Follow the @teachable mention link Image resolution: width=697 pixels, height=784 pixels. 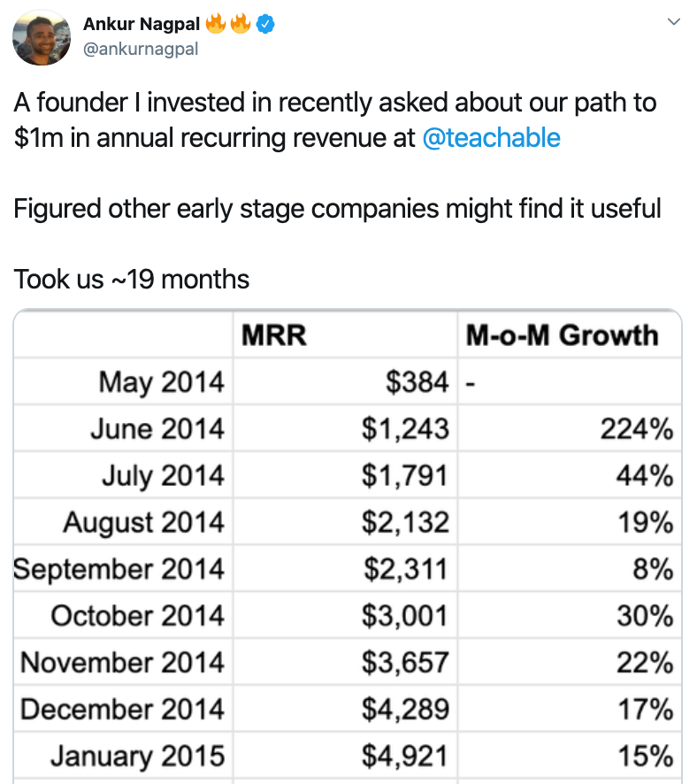491,138
